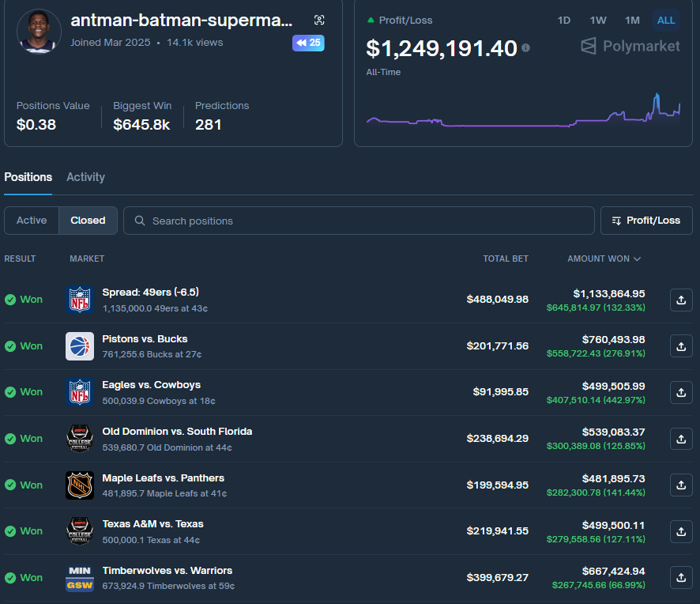The image size is (700, 604).
Task: Share the Spread: 49ers (-6.5) position
Action: click(681, 300)
